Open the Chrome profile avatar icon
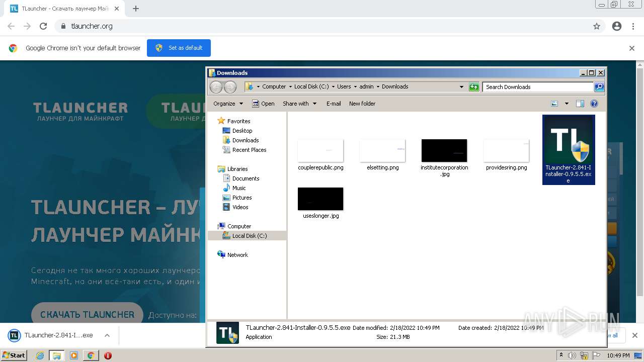Viewport: 644px width, 362px height. coord(617,26)
